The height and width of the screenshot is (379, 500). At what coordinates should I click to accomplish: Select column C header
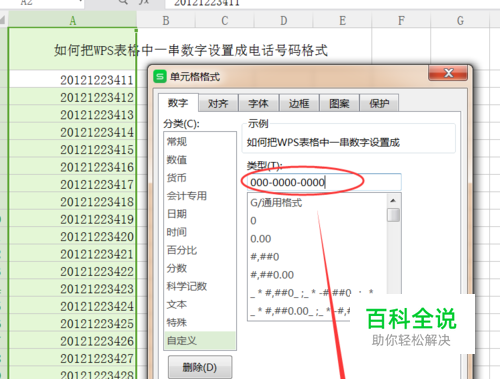(225, 21)
